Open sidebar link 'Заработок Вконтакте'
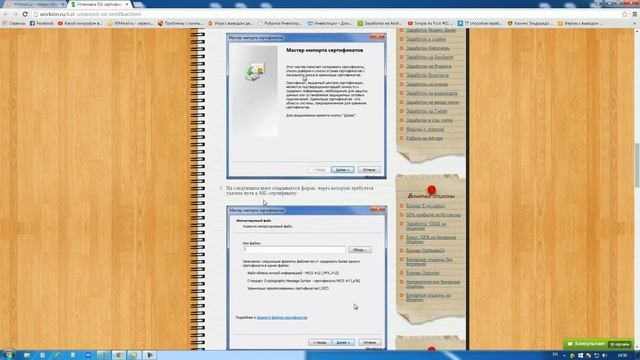640x360 pixels. coord(427,75)
